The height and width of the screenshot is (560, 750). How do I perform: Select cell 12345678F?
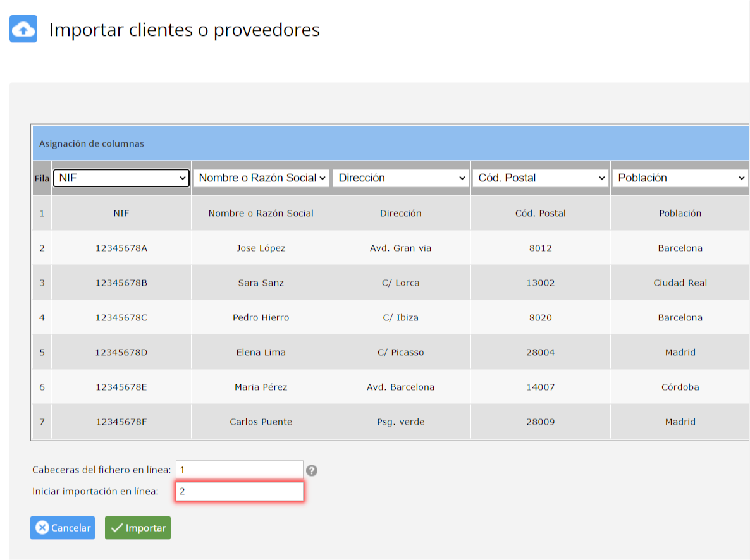pos(121,422)
